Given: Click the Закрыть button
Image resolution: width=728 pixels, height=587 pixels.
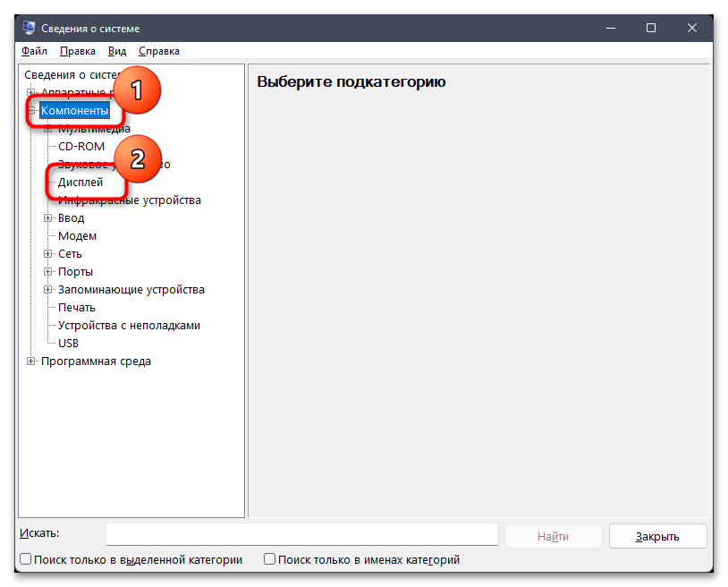Looking at the screenshot, I should click(x=657, y=536).
